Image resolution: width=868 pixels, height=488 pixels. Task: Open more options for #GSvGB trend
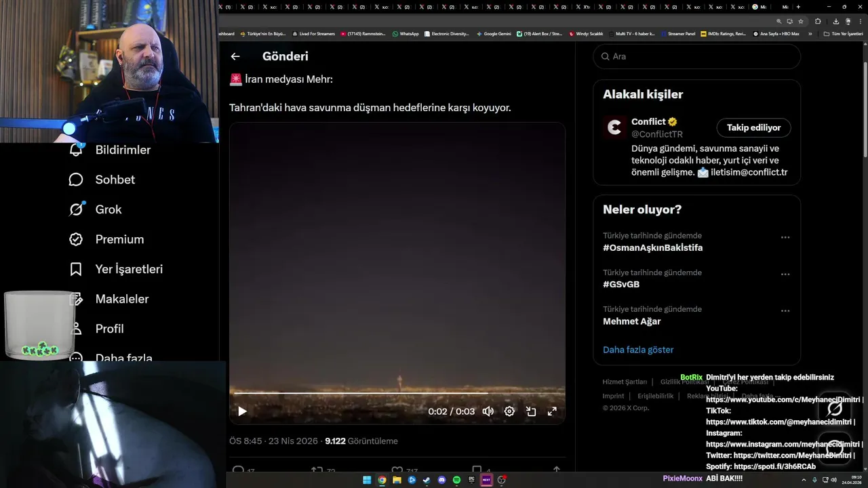(x=785, y=274)
